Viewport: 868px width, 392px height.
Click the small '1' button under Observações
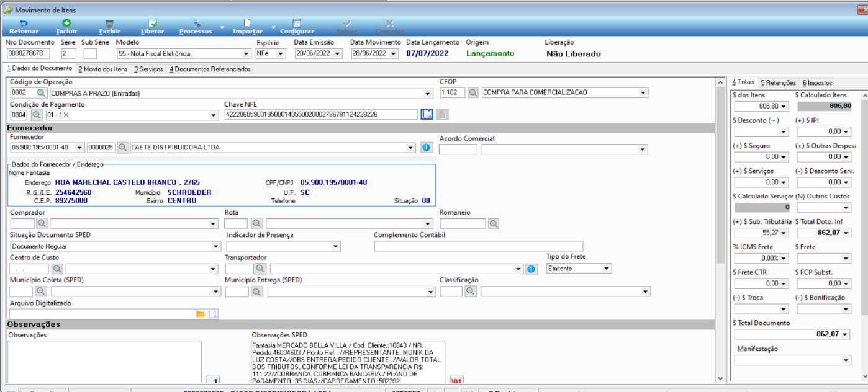(212, 381)
